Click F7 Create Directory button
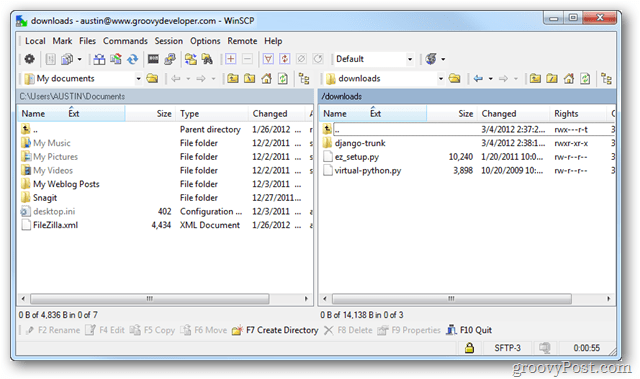 click(x=275, y=330)
